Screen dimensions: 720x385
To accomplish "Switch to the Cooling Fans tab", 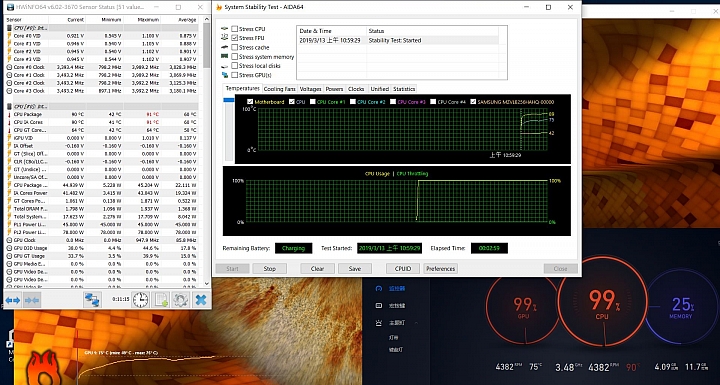I will click(280, 89).
